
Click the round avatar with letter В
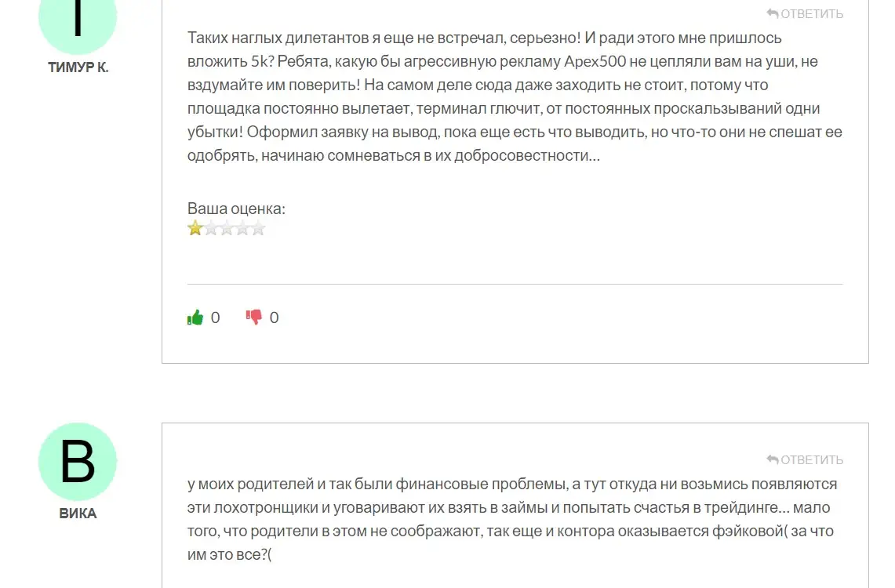pyautogui.click(x=78, y=462)
